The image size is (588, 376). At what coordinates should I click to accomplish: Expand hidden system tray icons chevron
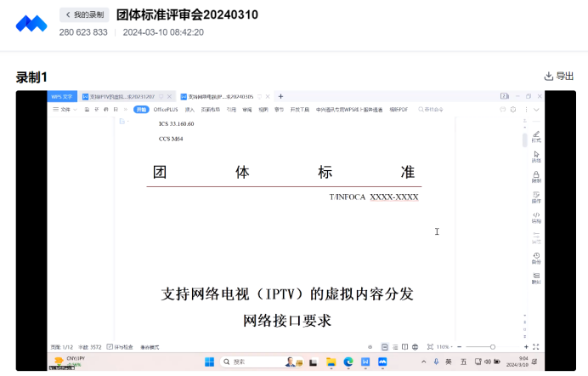click(x=424, y=362)
